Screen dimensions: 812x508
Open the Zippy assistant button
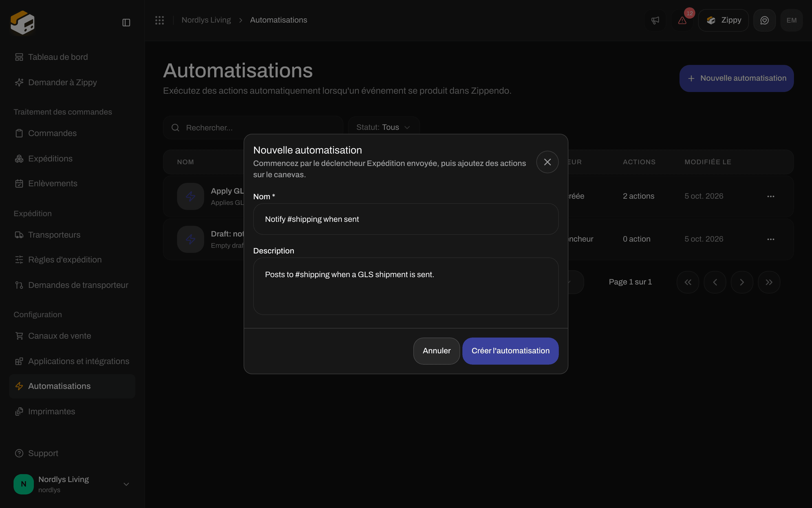tap(723, 21)
